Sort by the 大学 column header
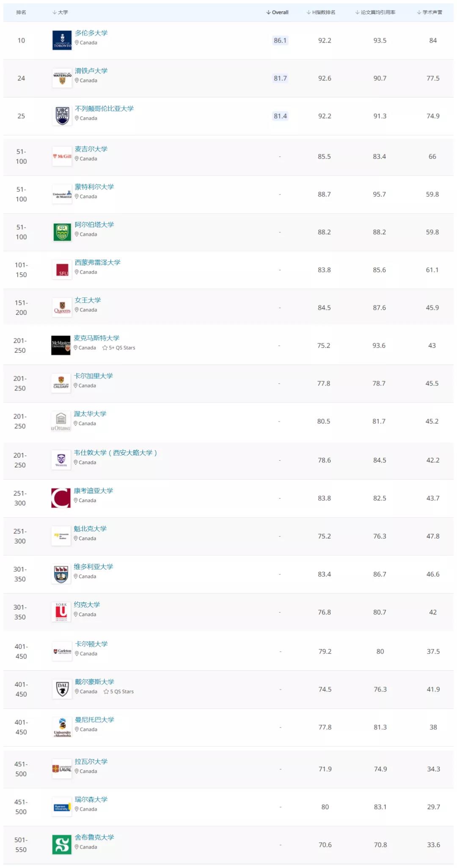The image size is (457, 868). coord(60,12)
